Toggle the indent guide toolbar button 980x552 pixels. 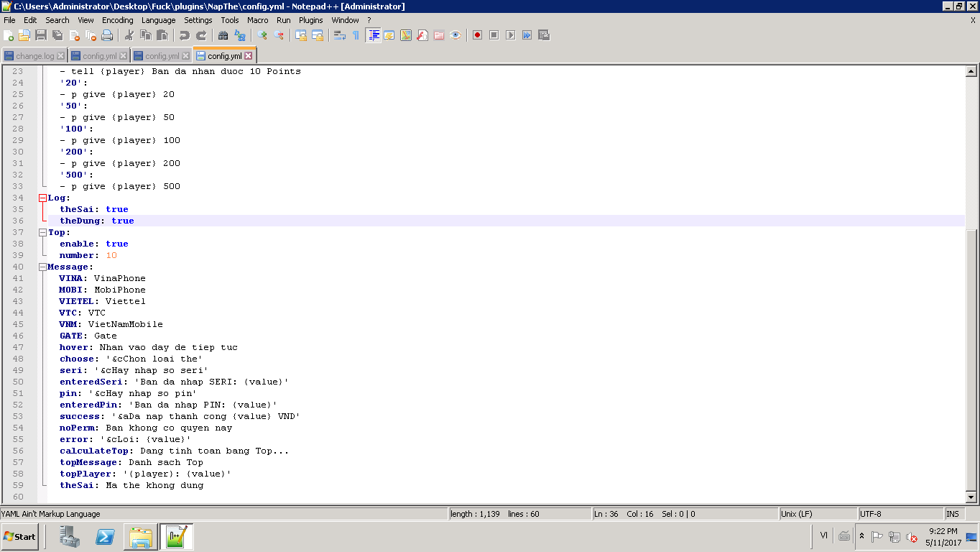pos(373,35)
